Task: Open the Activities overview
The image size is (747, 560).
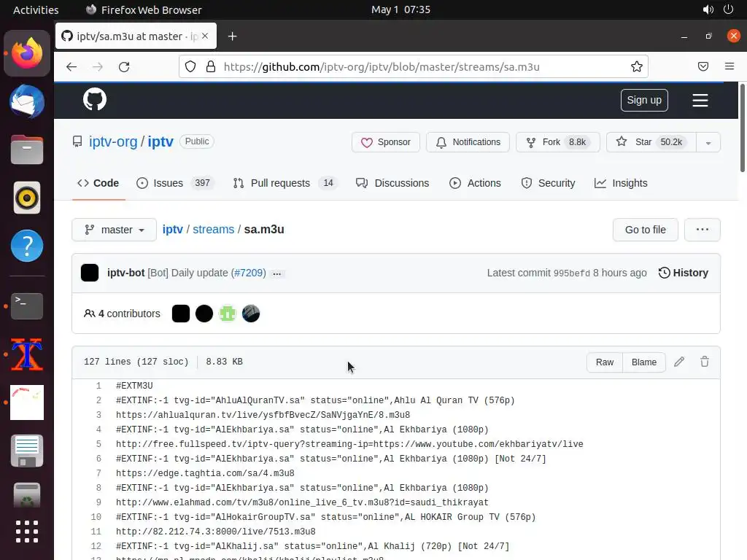Action: [x=36, y=9]
